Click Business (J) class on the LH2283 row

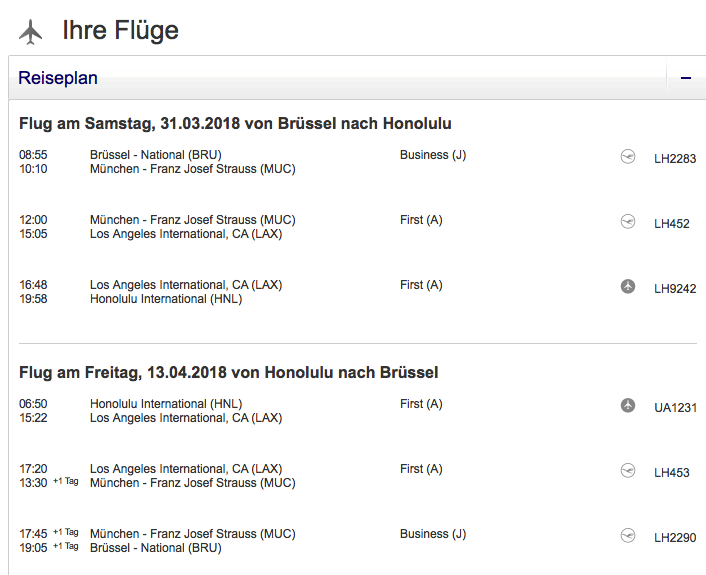click(433, 155)
